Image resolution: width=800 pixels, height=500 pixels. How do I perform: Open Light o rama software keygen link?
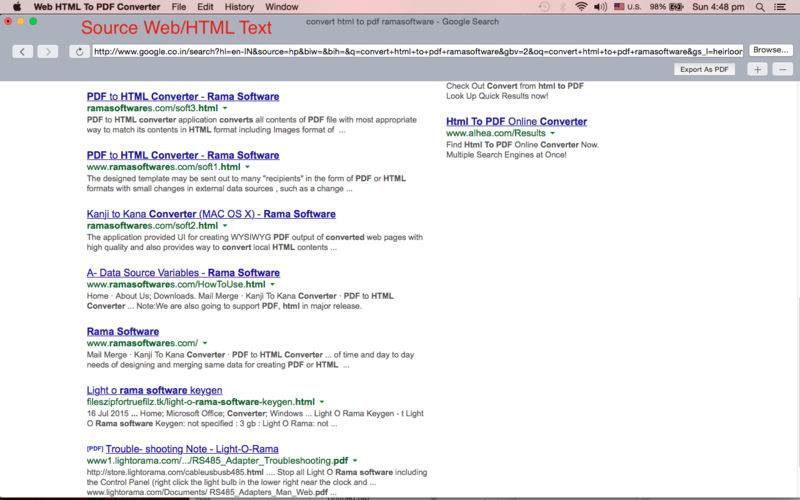pos(154,390)
